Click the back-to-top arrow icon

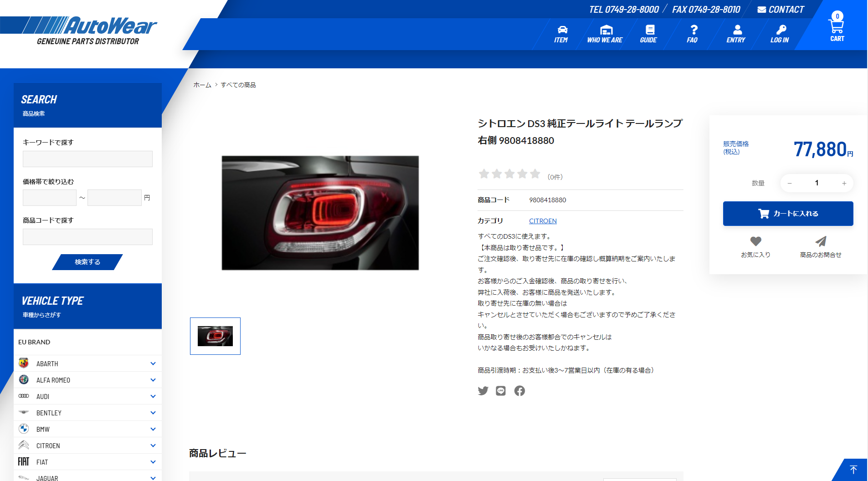coord(853,470)
